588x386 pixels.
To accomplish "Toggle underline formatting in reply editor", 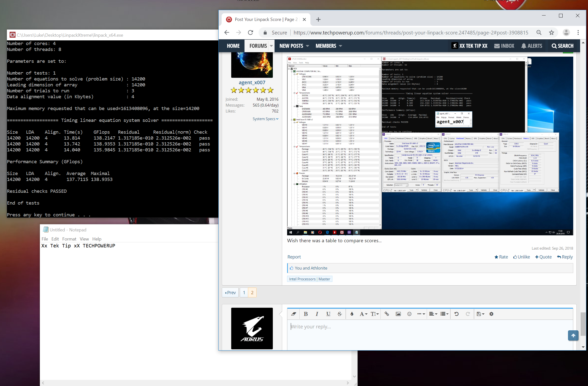I will point(328,314).
